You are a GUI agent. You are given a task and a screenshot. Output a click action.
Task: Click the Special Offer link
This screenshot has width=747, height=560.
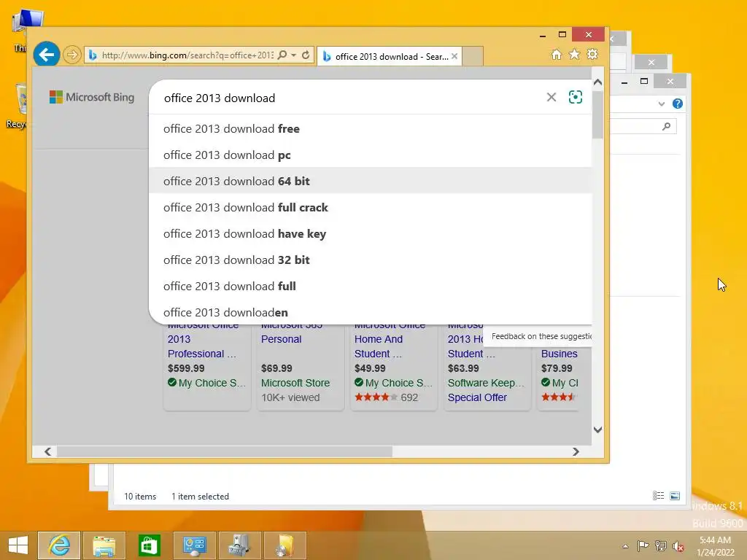click(477, 397)
